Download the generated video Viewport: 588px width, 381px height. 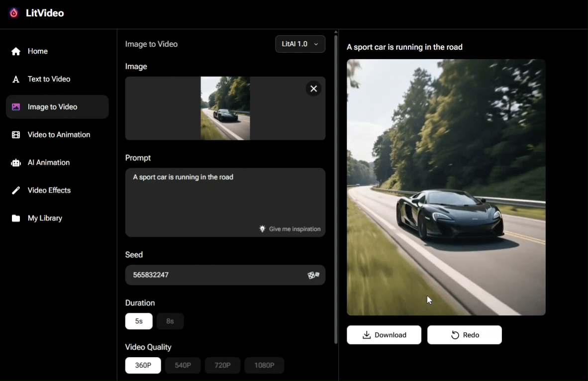click(x=384, y=335)
